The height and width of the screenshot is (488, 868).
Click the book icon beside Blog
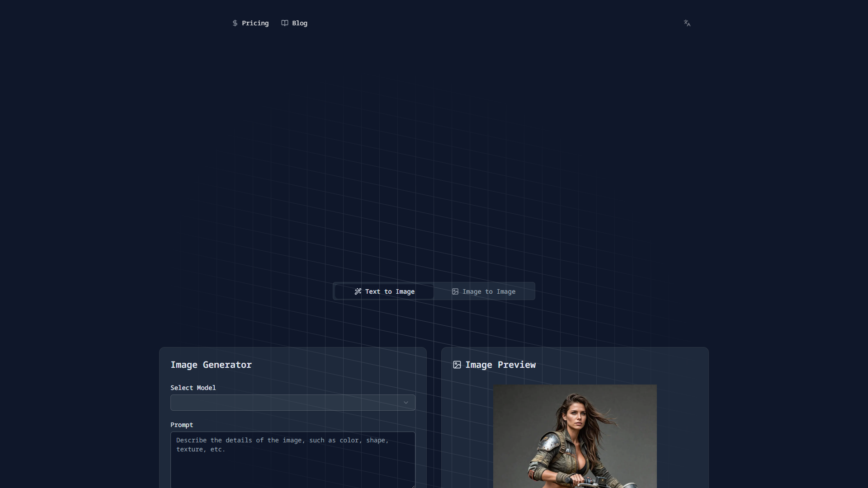[285, 23]
